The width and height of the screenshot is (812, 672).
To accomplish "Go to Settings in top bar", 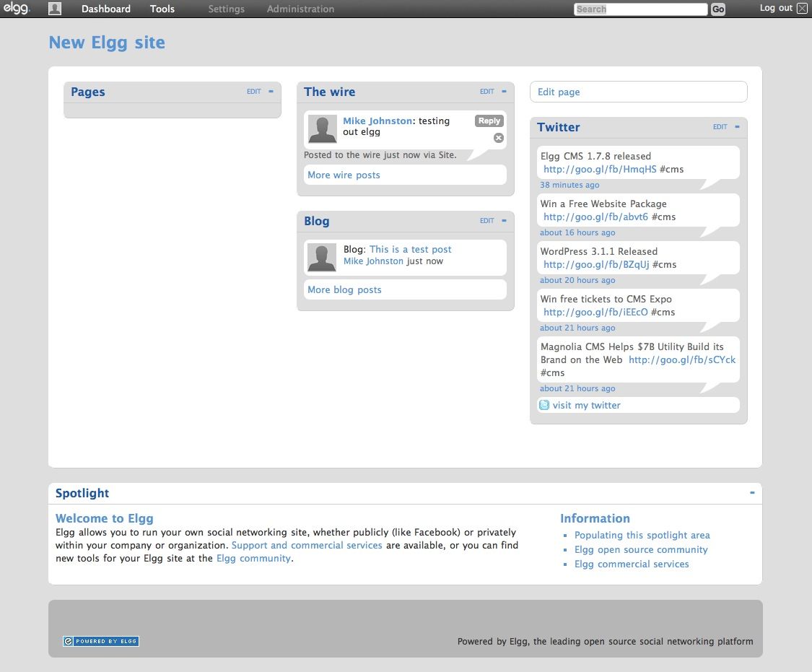I will (227, 9).
